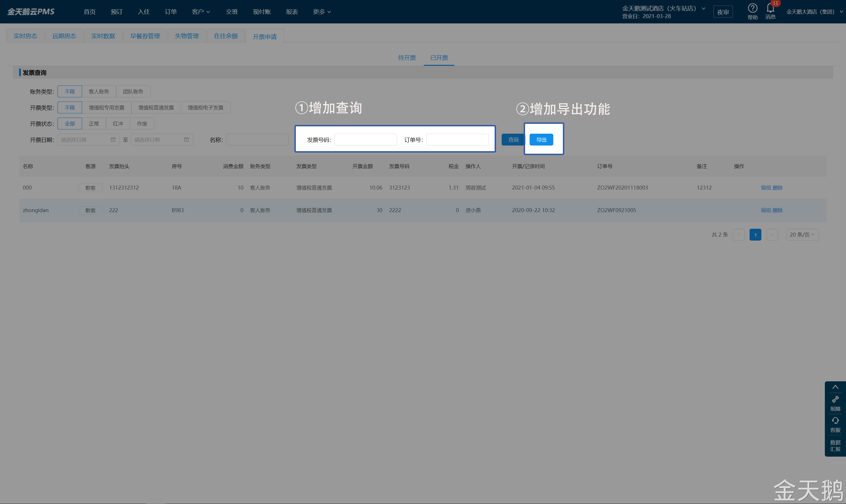This screenshot has height=504, width=846.
Task: Select invoice status 正常
Action: click(x=94, y=124)
